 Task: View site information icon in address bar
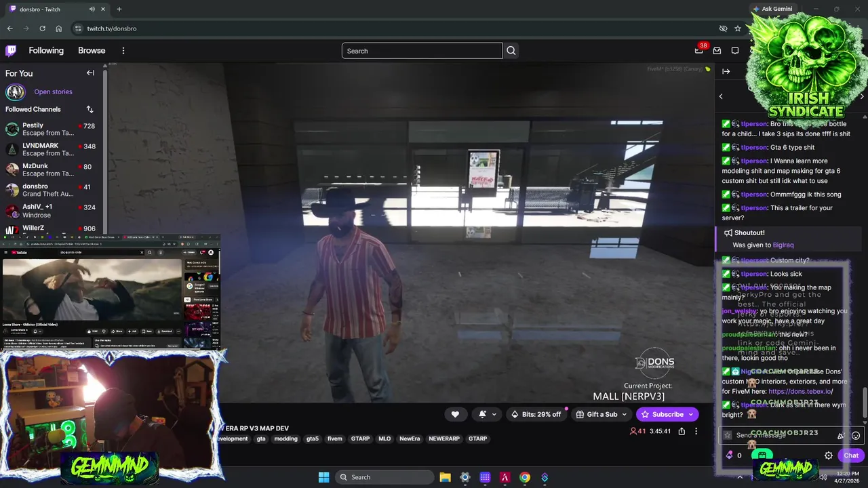tap(78, 28)
